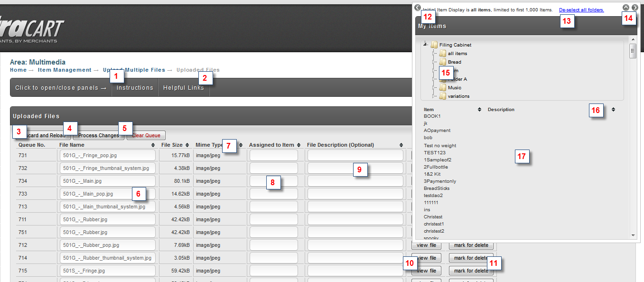
Task: Click File Description field for queue 732
Action: click(355, 168)
